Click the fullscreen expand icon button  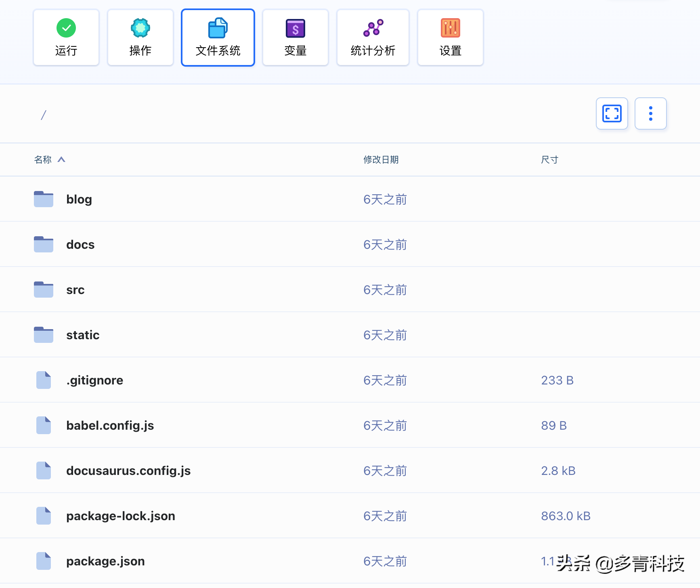[x=612, y=113]
